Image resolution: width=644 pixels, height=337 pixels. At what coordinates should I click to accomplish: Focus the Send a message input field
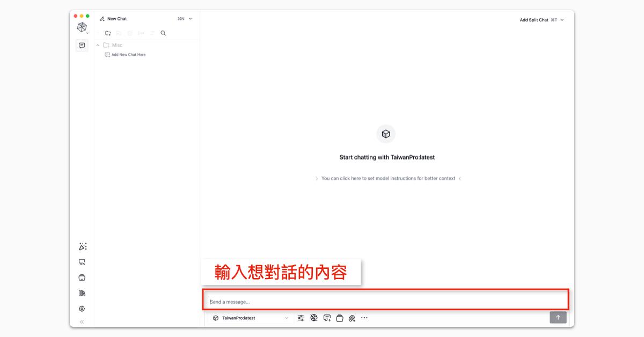385,302
